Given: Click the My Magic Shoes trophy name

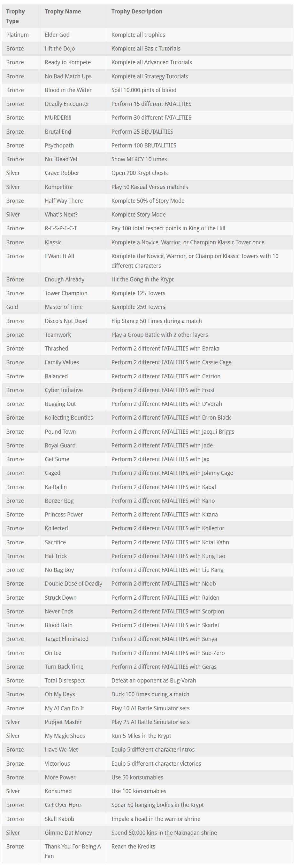Looking at the screenshot, I should [65, 736].
